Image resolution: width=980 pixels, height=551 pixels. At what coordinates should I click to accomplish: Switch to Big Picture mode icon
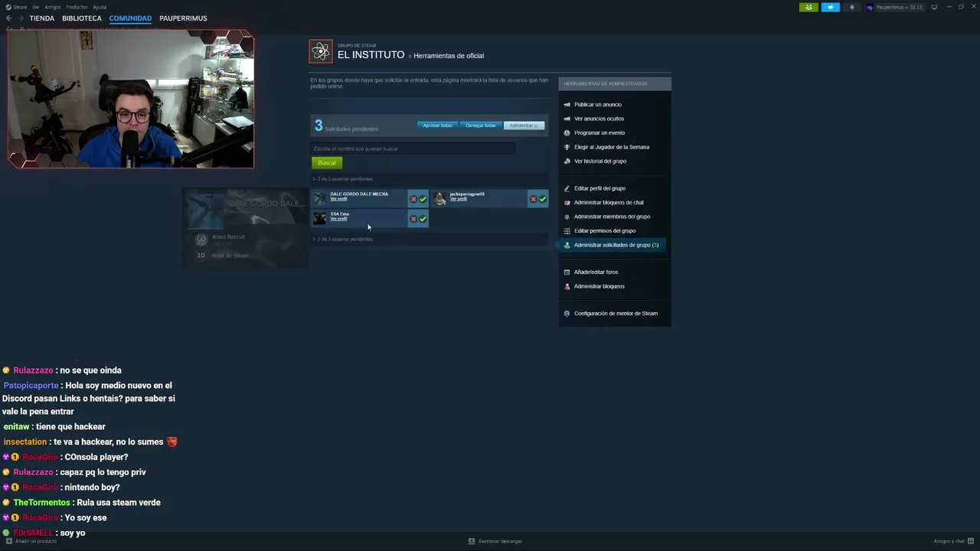pyautogui.click(x=934, y=7)
